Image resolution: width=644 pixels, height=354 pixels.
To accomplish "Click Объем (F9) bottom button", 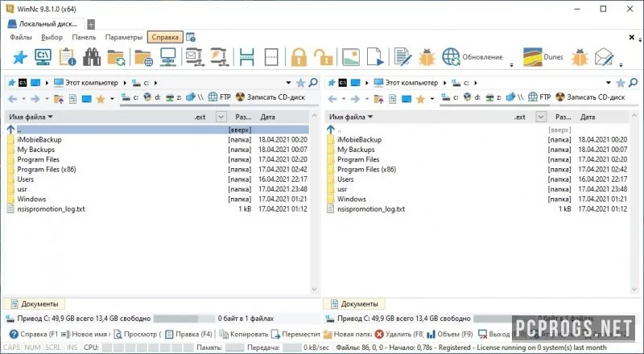I will (x=450, y=334).
